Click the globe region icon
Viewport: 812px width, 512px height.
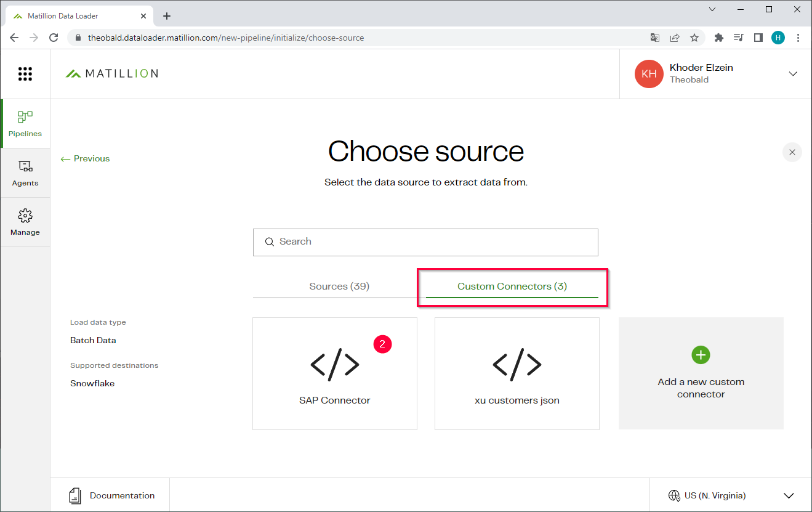(674, 495)
